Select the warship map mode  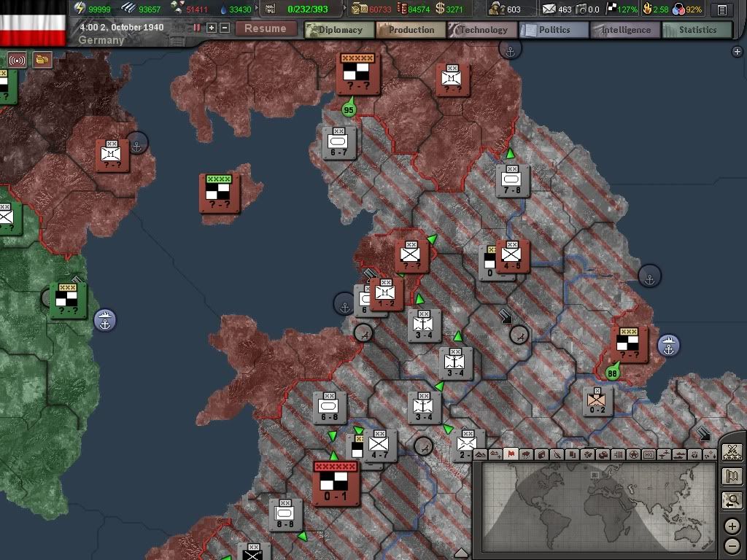679,455
